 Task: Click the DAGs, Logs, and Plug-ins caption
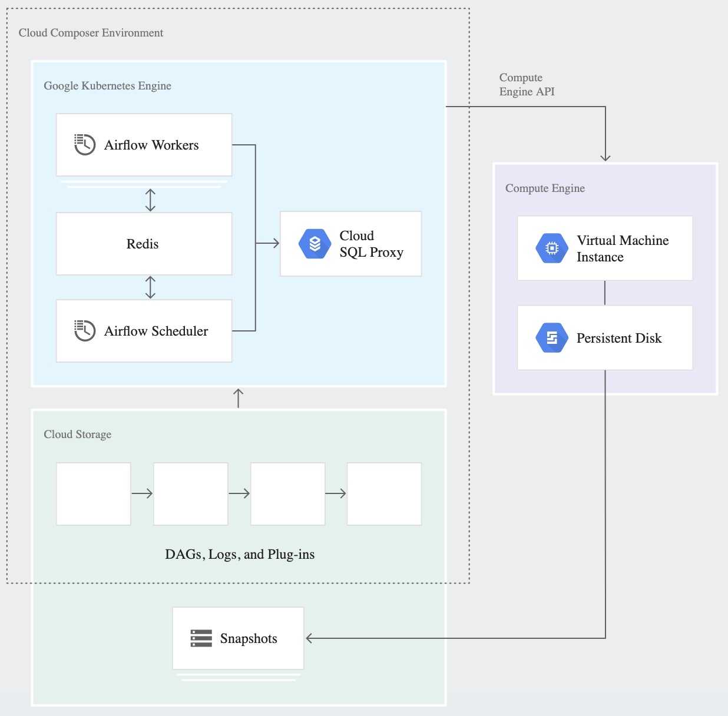(x=240, y=554)
